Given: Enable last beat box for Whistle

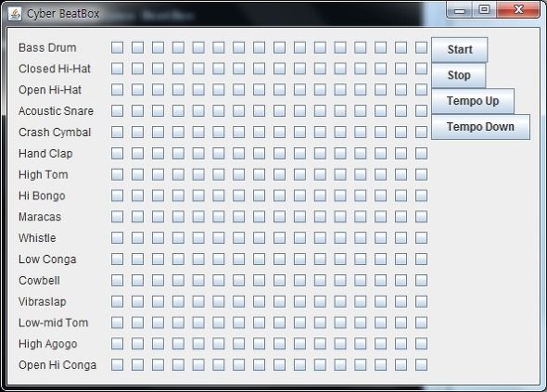Looking at the screenshot, I should 422,238.
